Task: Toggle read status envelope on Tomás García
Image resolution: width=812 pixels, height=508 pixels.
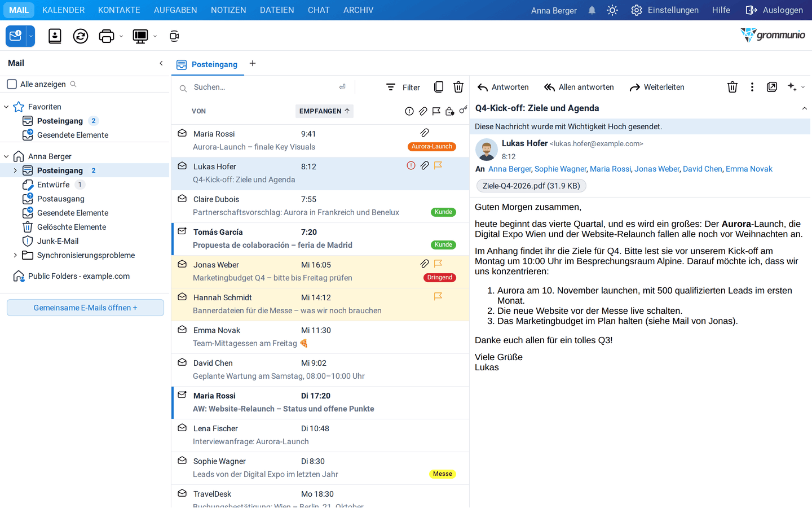Action: click(182, 231)
